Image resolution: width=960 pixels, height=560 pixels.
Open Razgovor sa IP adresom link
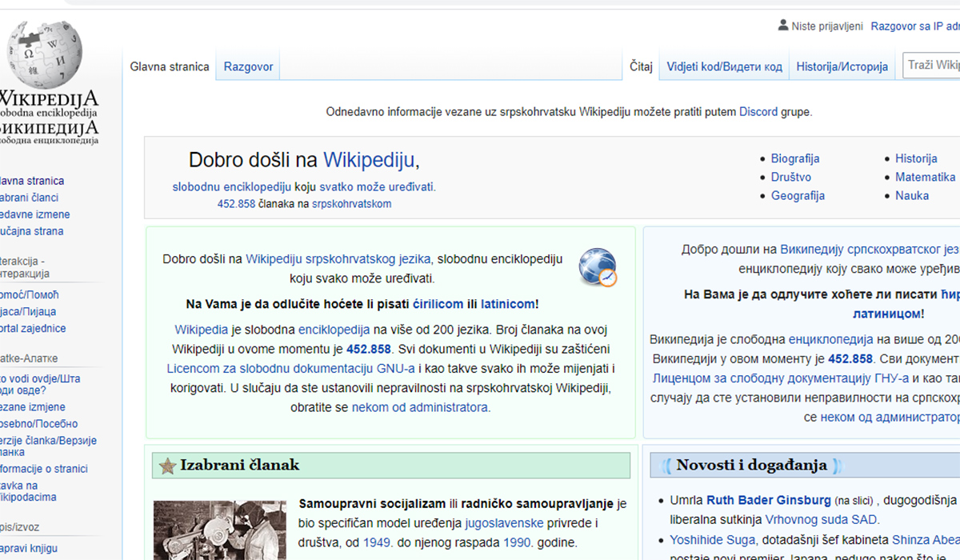[915, 26]
